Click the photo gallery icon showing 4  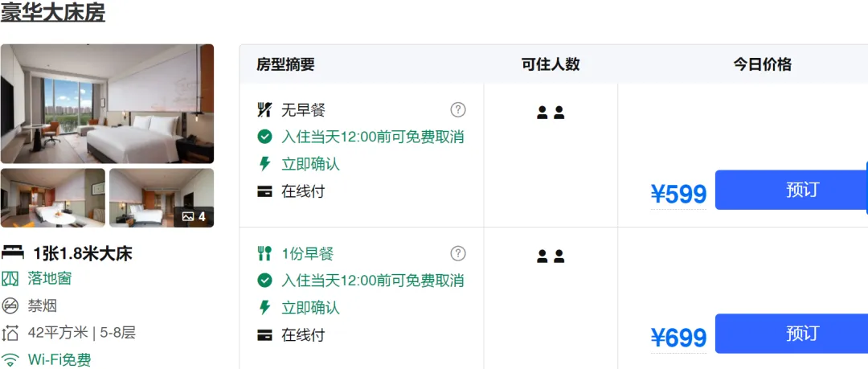click(194, 216)
